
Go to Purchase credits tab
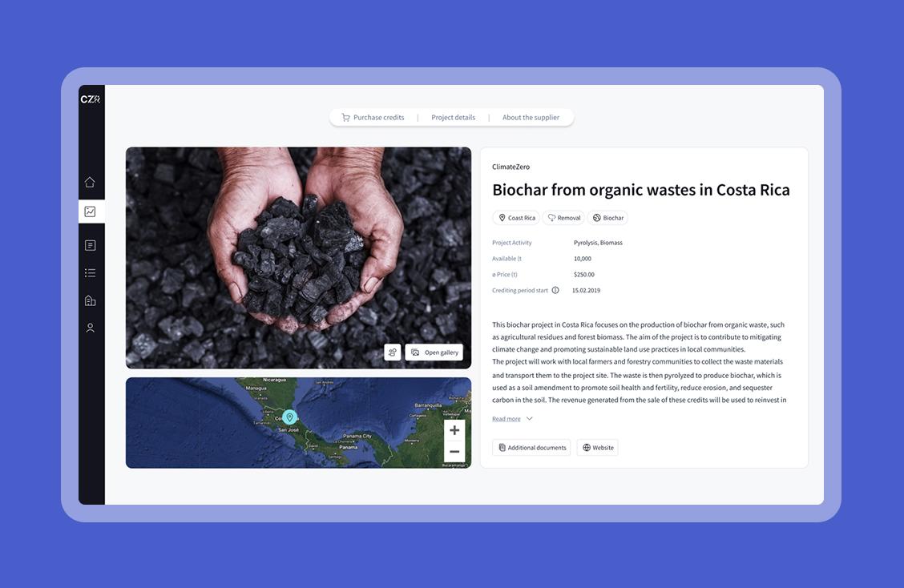point(373,118)
